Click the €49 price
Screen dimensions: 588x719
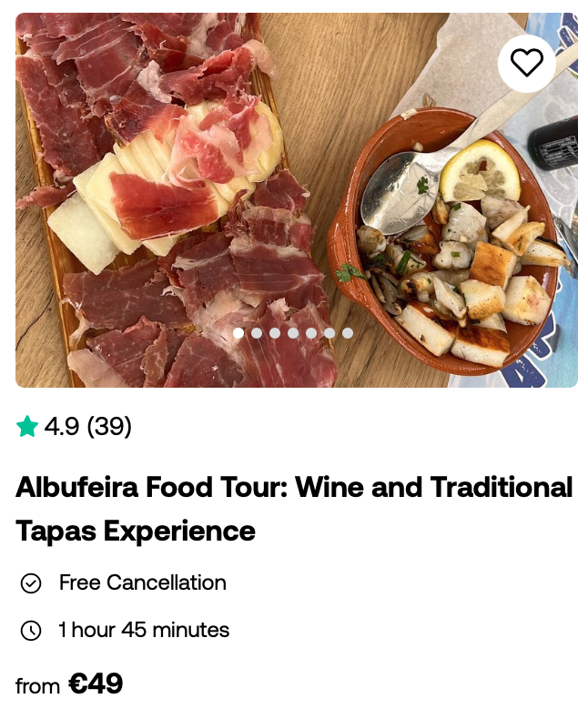tap(96, 684)
